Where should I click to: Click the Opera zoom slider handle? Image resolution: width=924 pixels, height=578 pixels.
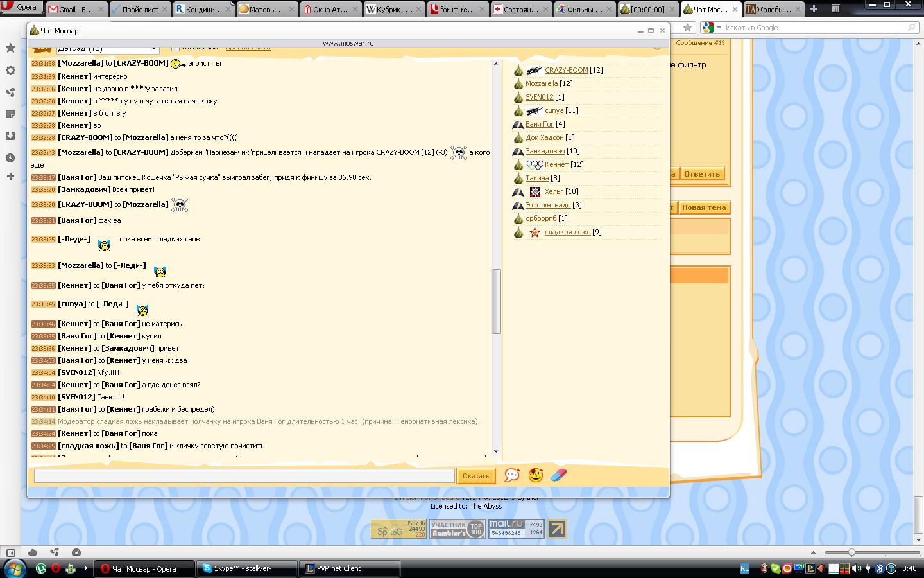click(851, 552)
